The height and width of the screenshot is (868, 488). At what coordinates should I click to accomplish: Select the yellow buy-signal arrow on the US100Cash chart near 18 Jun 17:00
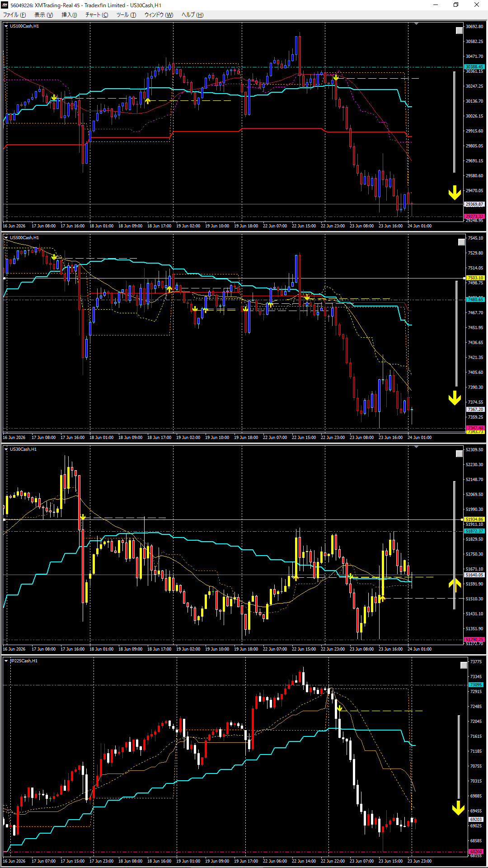148,101
